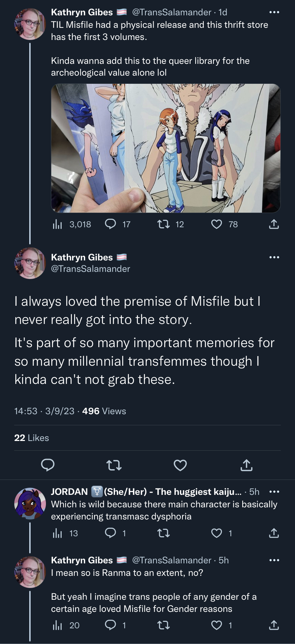Open more options on the top tweet
This screenshot has width=295, height=644.
click(274, 12)
